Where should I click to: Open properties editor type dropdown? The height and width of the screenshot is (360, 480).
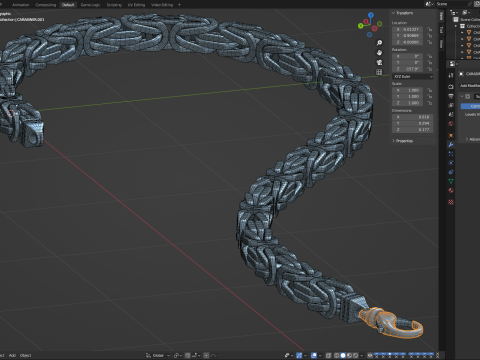coord(453,63)
